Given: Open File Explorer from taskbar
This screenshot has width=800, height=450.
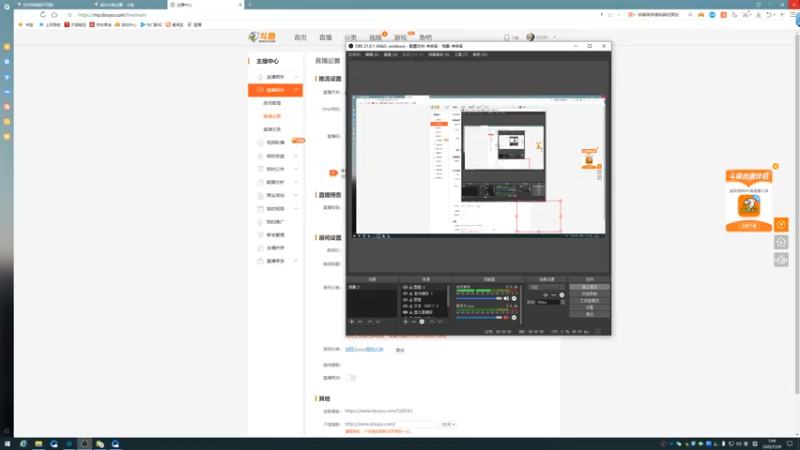Looking at the screenshot, I should [x=38, y=444].
